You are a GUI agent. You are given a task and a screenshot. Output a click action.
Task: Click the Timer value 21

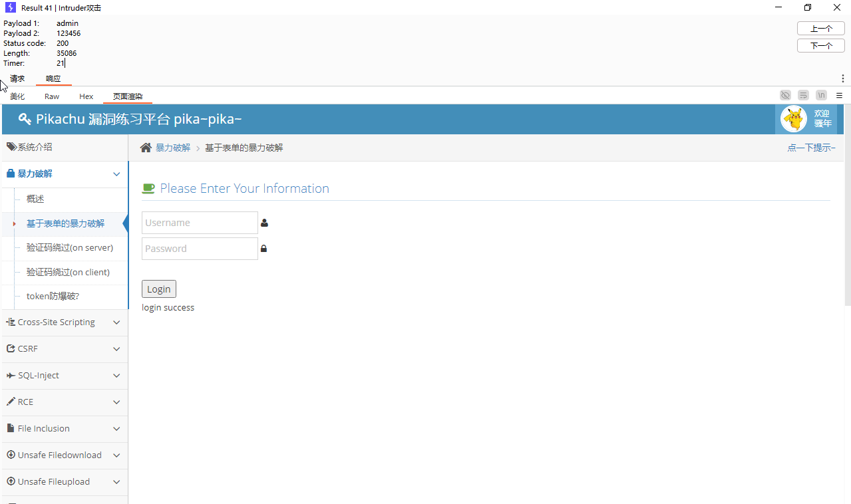pyautogui.click(x=61, y=63)
